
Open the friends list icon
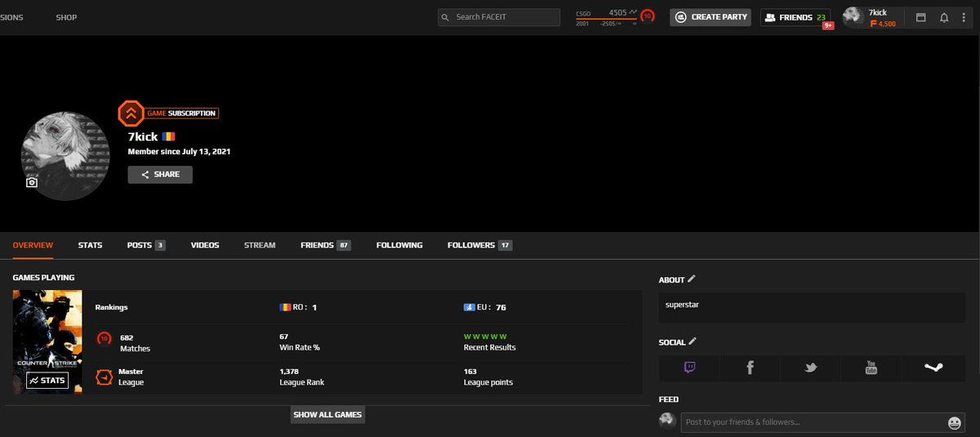(x=769, y=17)
